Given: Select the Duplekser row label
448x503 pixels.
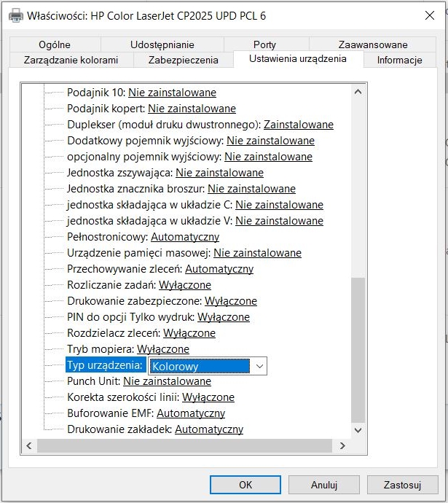Looking at the screenshot, I should [x=164, y=125].
